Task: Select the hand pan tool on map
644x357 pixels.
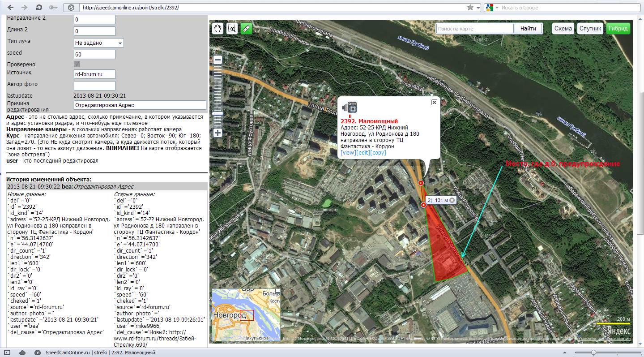Action: click(x=218, y=29)
